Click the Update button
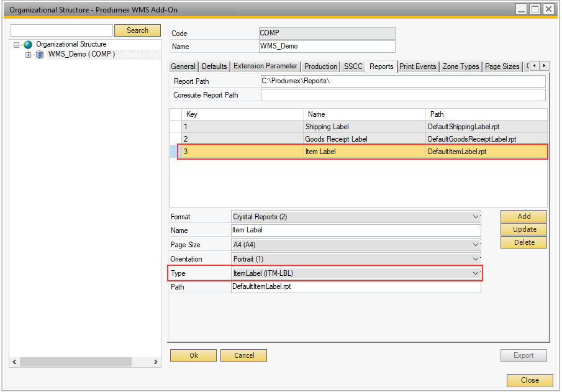 point(523,229)
